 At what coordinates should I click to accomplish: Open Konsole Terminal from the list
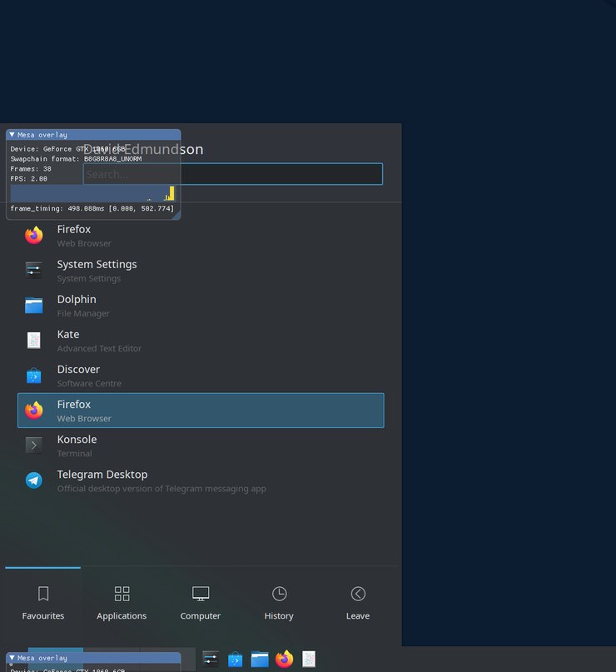click(x=201, y=446)
